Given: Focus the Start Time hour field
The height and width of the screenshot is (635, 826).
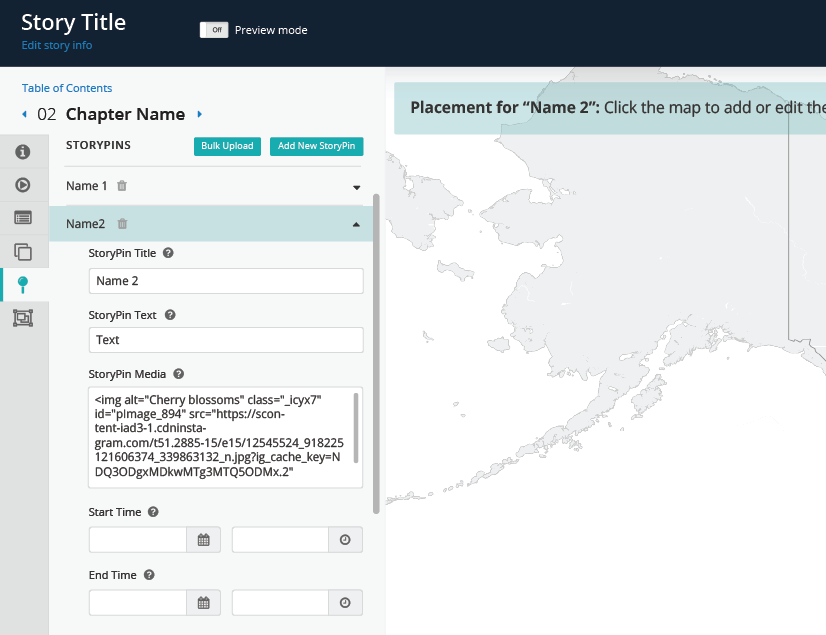Looking at the screenshot, I should [x=280, y=540].
